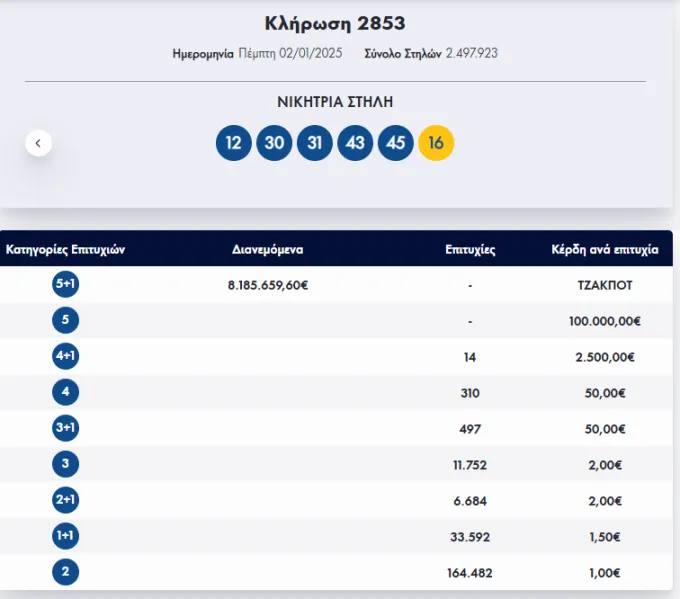The height and width of the screenshot is (599, 680).
Task: Click the 1+1 category badge
Action: 65,536
